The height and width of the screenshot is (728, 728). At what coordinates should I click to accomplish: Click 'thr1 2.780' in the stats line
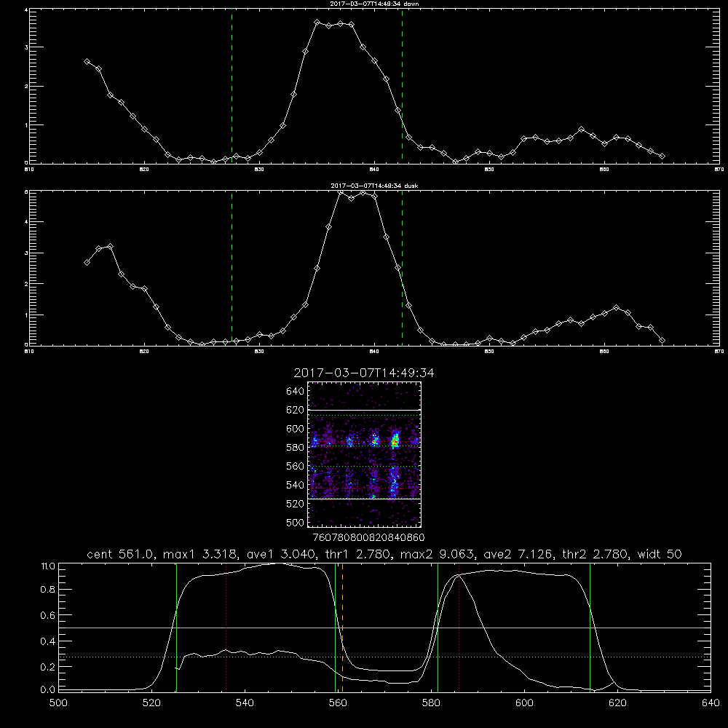358,554
